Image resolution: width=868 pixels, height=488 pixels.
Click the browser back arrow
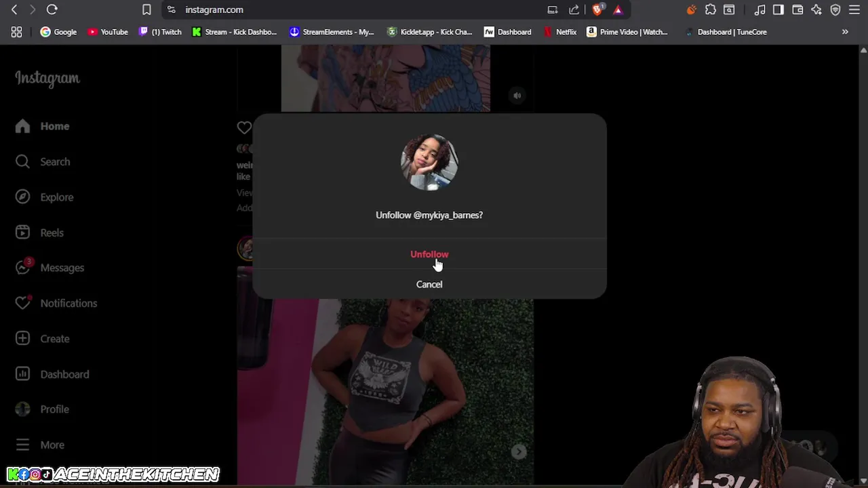click(14, 9)
